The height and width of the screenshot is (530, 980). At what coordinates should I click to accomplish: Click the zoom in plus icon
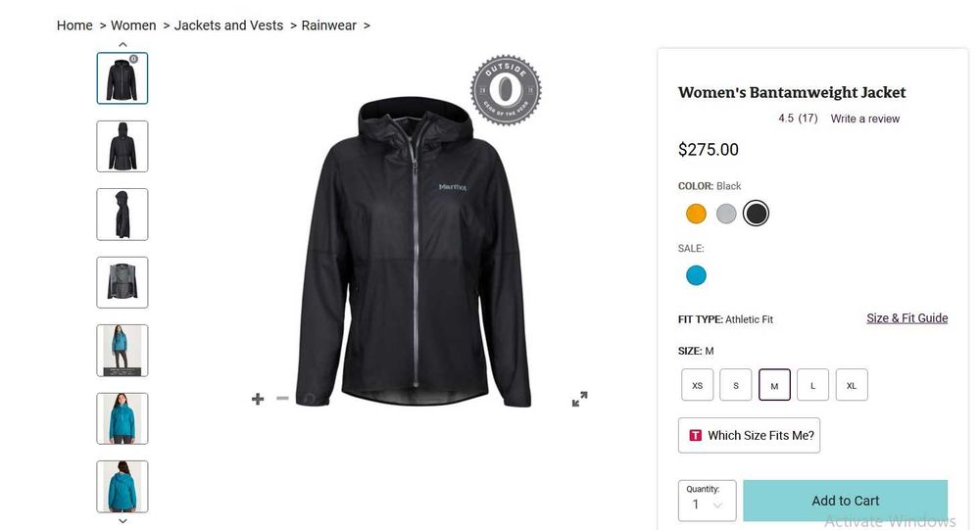tap(258, 399)
